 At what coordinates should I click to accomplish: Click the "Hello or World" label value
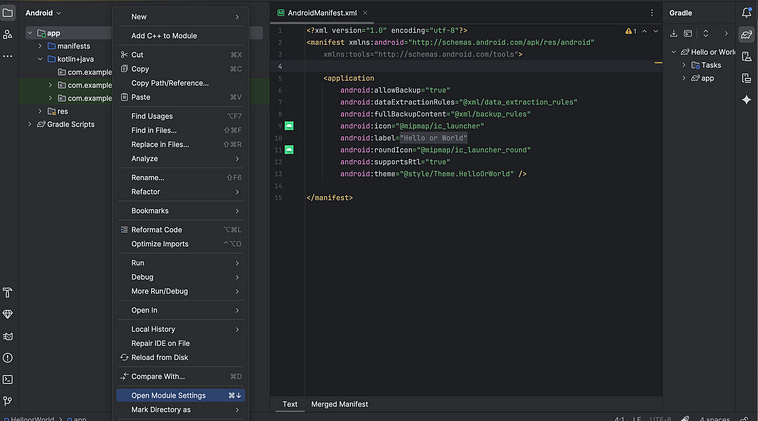(433, 138)
